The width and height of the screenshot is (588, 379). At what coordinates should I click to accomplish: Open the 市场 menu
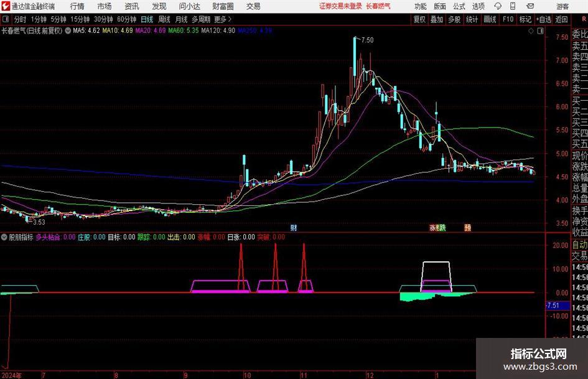pos(105,6)
